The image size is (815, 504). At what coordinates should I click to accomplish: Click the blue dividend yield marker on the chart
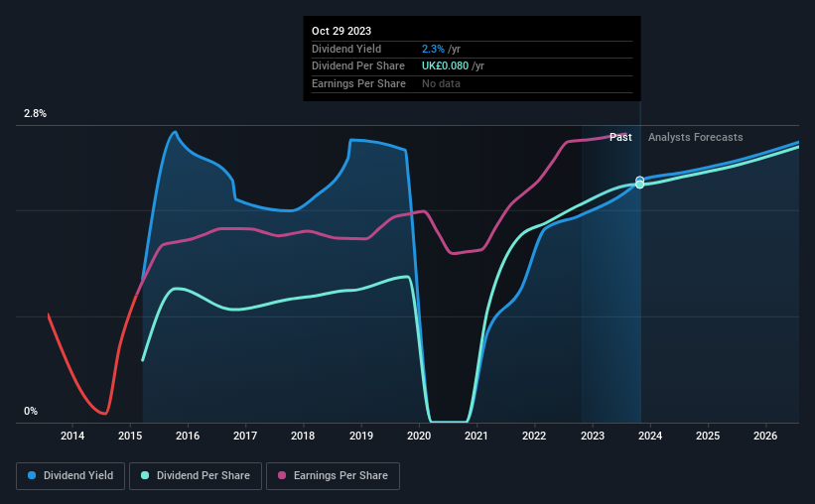[x=640, y=181]
